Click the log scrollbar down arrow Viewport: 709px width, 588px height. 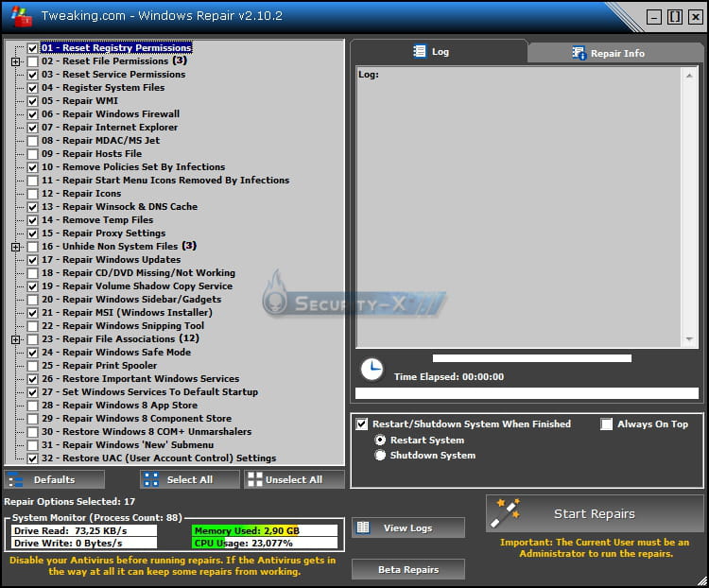coord(689,338)
